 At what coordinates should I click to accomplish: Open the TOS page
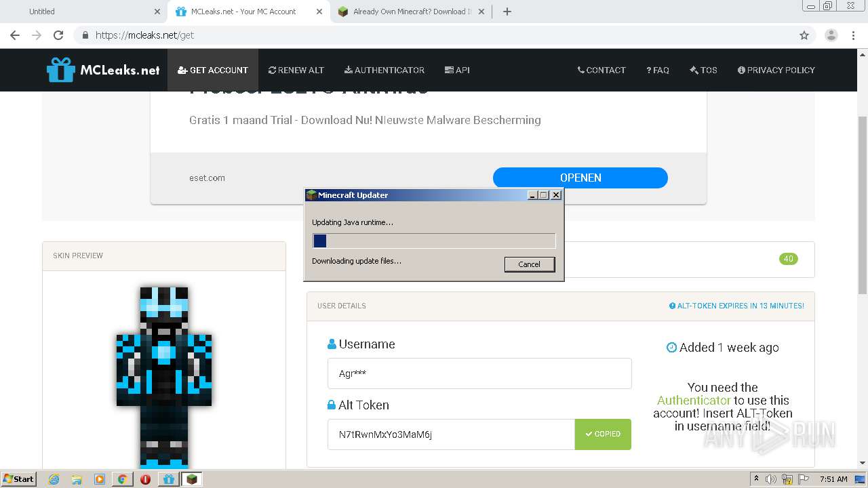[703, 70]
